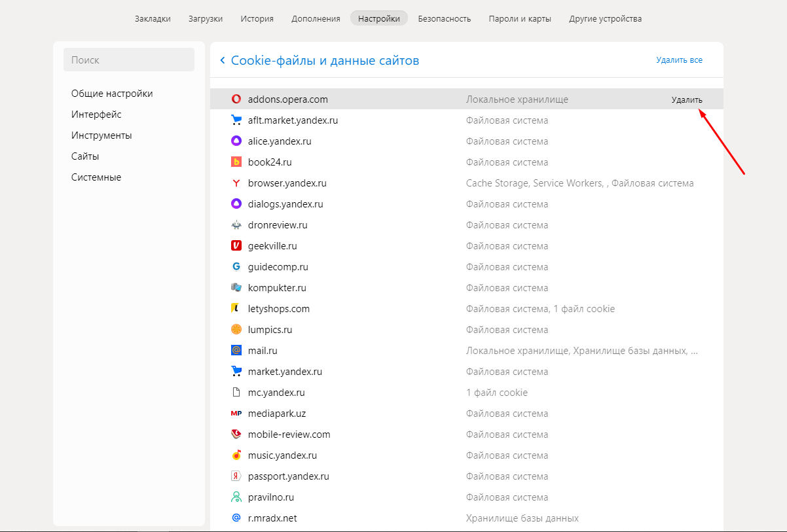The image size is (787, 532).
Task: Select the alice.yandex.ru domain name
Action: pyautogui.click(x=280, y=141)
